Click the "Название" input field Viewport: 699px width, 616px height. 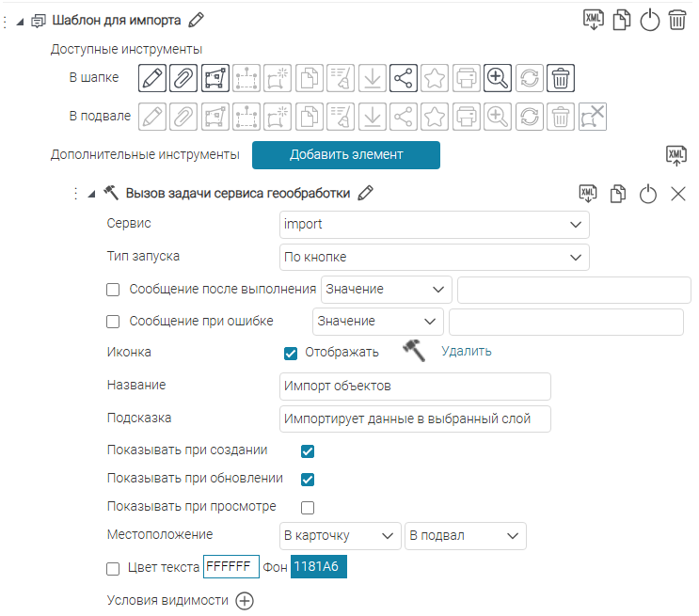[415, 387]
